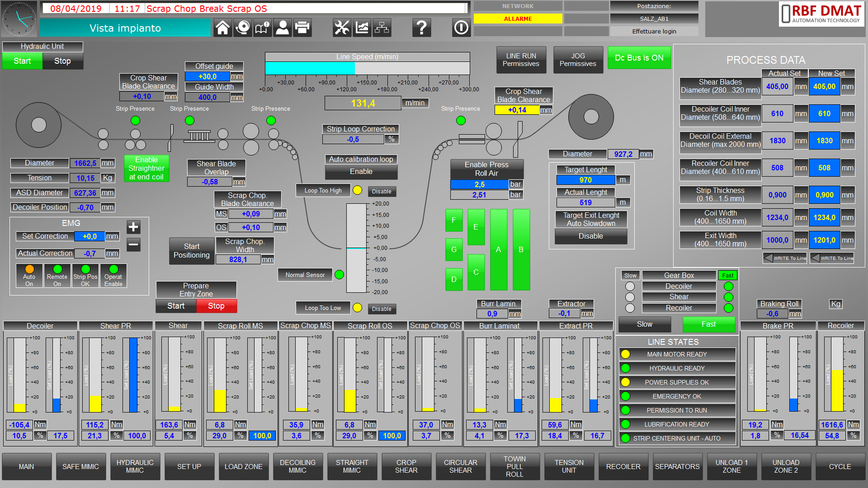The width and height of the screenshot is (868, 488).
Task: Click Effettuare login
Action: [654, 31]
